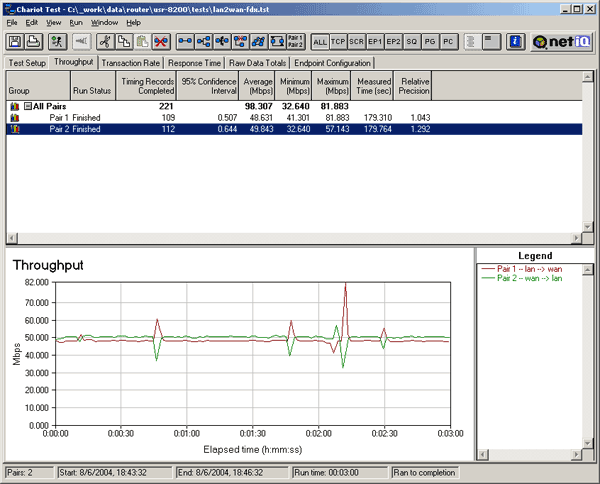Image resolution: width=600 pixels, height=484 pixels.
Task: Click the Run test running-man icon
Action: tap(57, 41)
